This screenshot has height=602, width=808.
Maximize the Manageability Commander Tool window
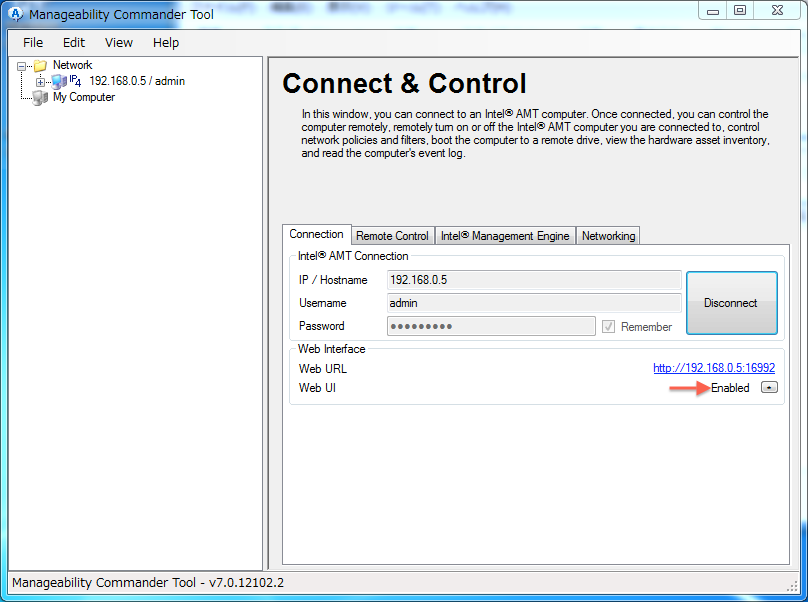point(740,11)
